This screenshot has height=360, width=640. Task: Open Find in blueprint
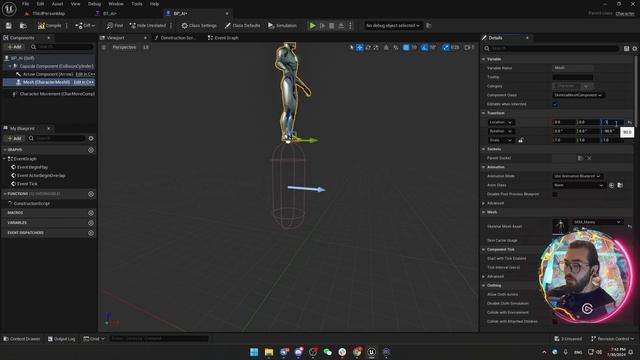(x=115, y=26)
